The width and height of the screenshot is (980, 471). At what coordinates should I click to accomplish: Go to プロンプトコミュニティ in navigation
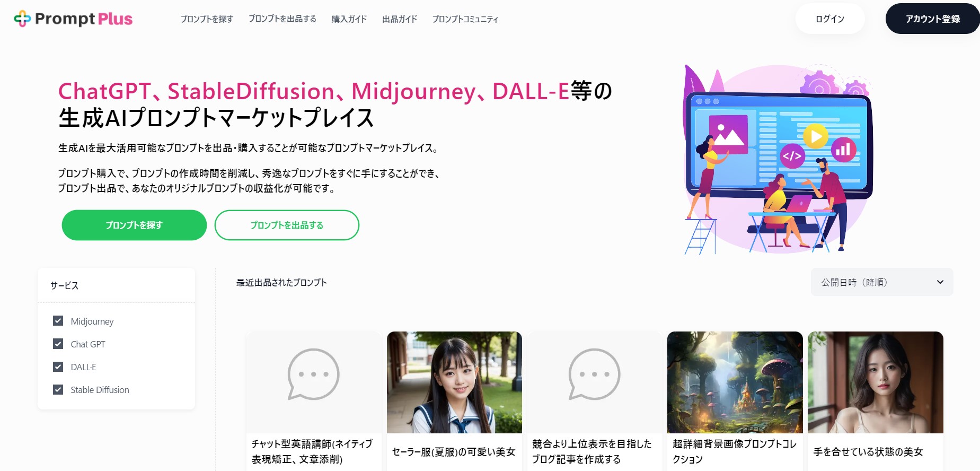point(465,19)
